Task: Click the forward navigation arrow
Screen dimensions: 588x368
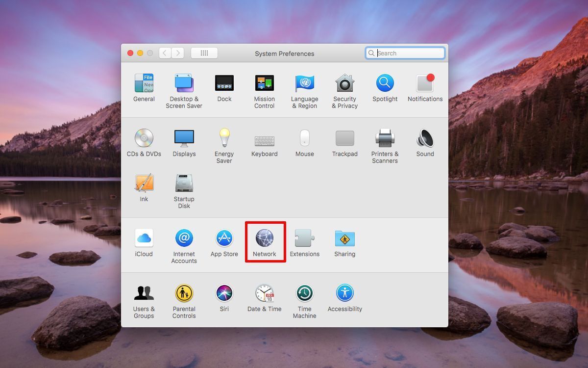Action: [x=177, y=53]
